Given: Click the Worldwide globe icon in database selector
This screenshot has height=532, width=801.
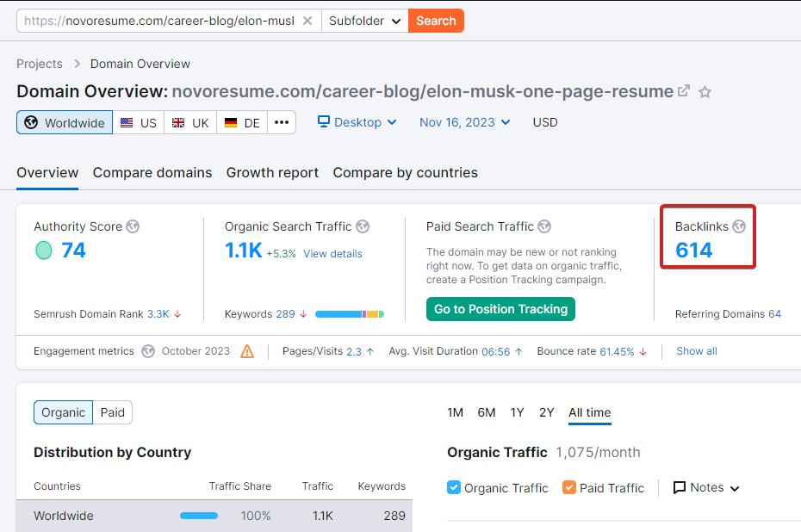Looking at the screenshot, I should 31,122.
